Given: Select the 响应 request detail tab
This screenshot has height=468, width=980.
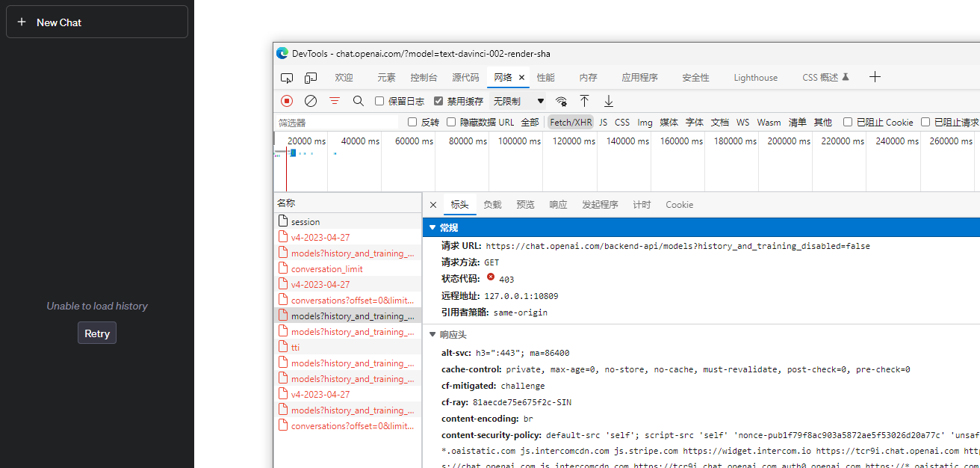Looking at the screenshot, I should click(558, 205).
